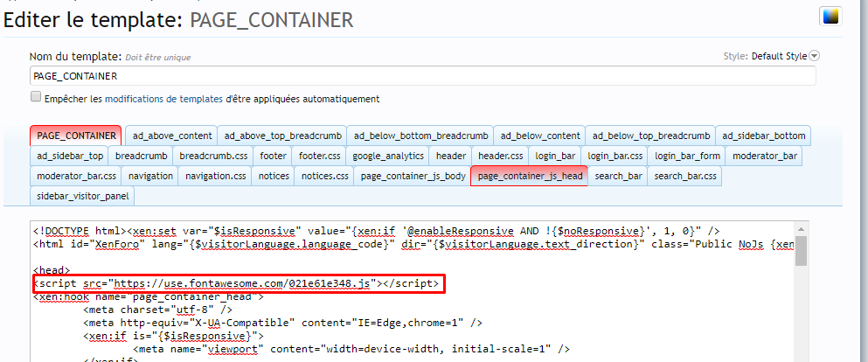The image size is (868, 362).
Task: Switch to the google_analytics tab
Action: 387,157
